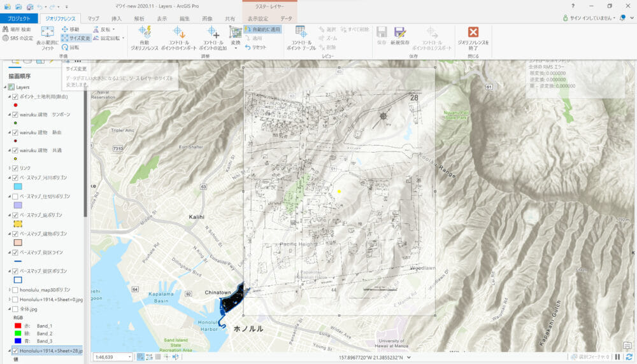Collapse the Layers map node
The width and height of the screenshot is (637, 364).
pos(5,87)
